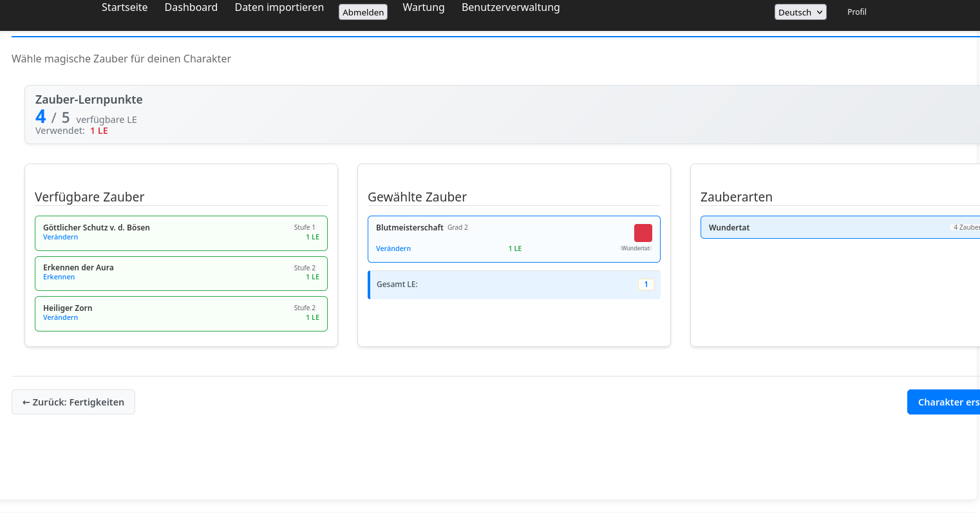Click the Wundertat tag on Blutmeisterschaft
Viewport: 980px width, 513px height.
coord(635,248)
